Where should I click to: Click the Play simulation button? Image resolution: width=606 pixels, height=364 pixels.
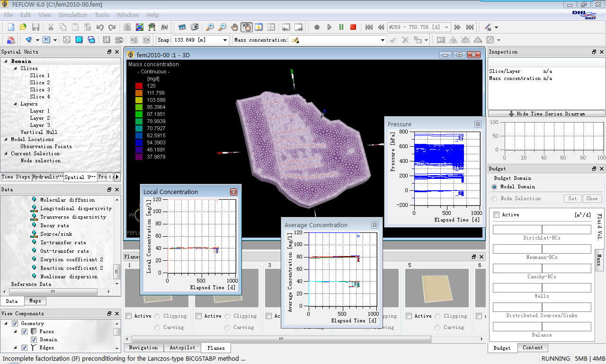coord(330,27)
